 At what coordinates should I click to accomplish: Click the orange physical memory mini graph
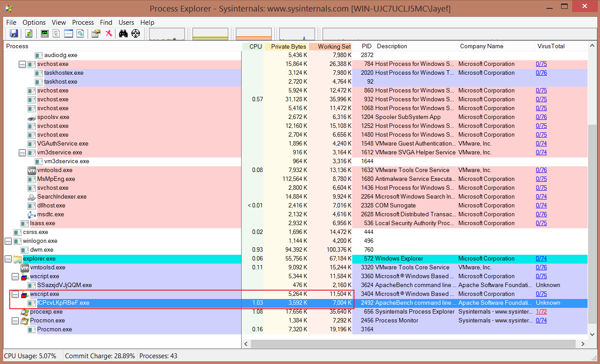pos(254,34)
